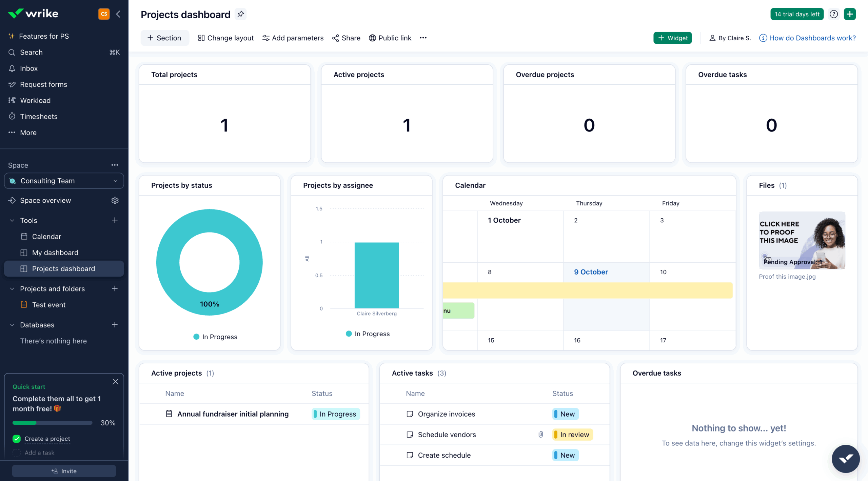
Task: Check the Add a task quick start item
Action: pos(16,453)
